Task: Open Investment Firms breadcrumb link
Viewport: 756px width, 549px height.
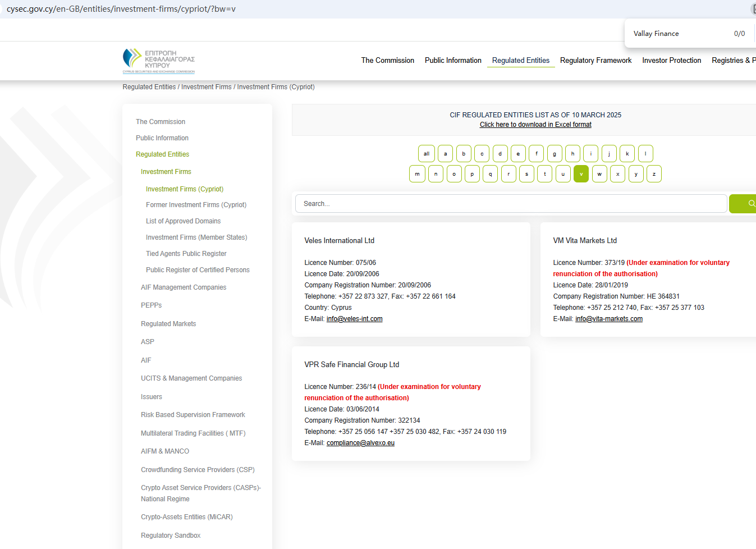Action: pyautogui.click(x=207, y=87)
